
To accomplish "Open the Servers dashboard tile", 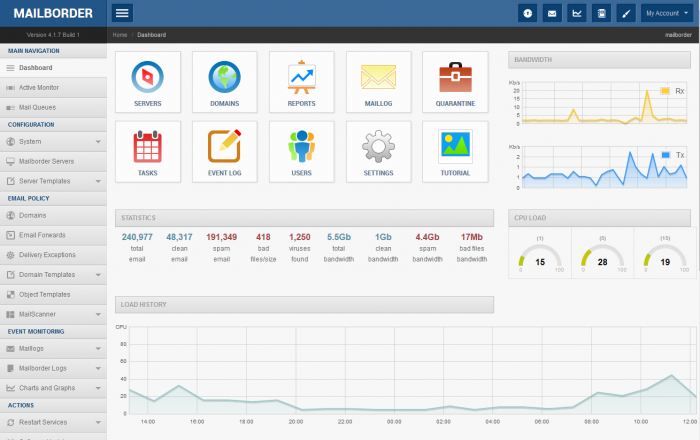I will 148,82.
